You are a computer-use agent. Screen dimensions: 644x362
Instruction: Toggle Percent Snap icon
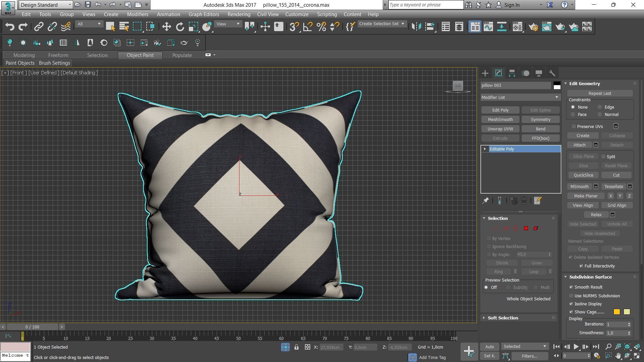[321, 26]
